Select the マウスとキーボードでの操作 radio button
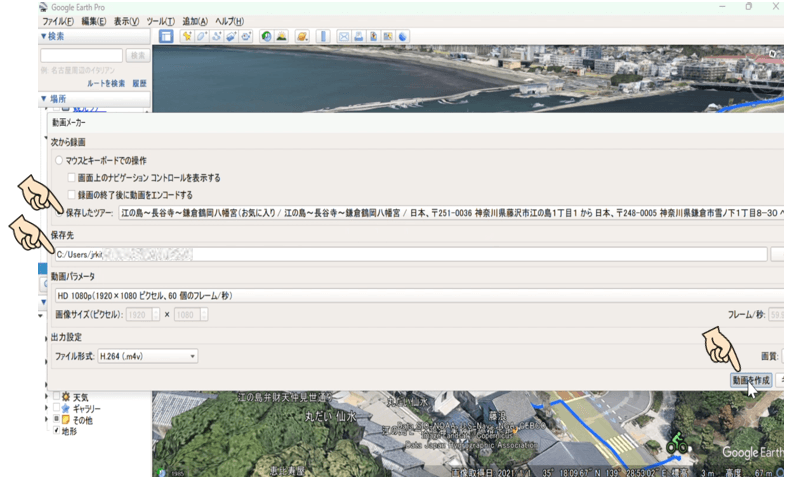The width and height of the screenshot is (786, 478). tap(60, 160)
